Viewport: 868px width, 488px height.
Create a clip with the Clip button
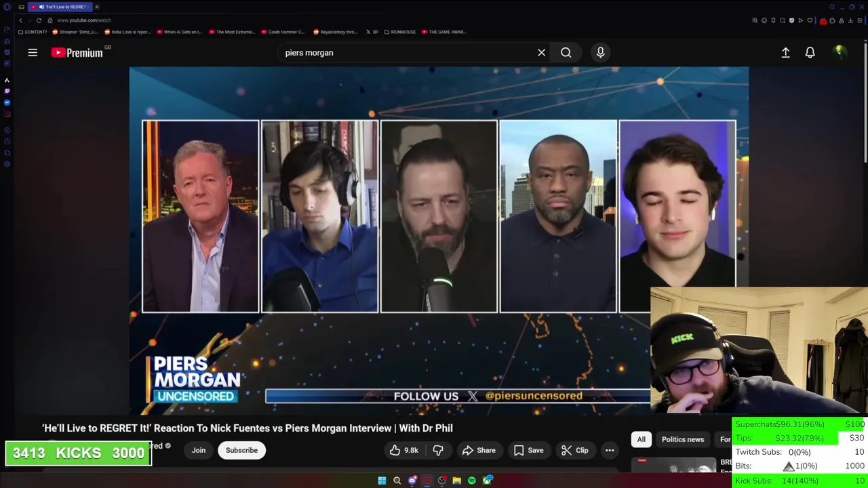click(575, 450)
